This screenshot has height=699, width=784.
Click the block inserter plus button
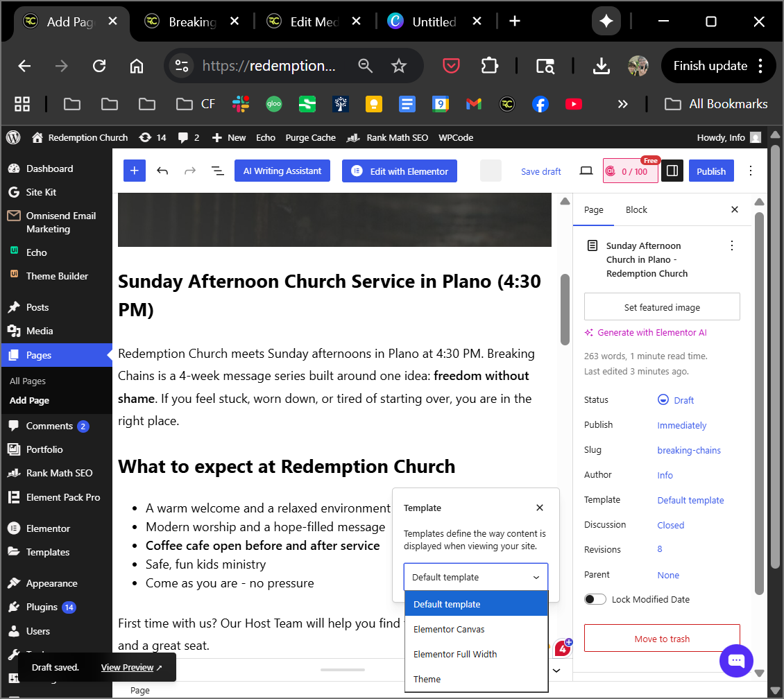(135, 171)
